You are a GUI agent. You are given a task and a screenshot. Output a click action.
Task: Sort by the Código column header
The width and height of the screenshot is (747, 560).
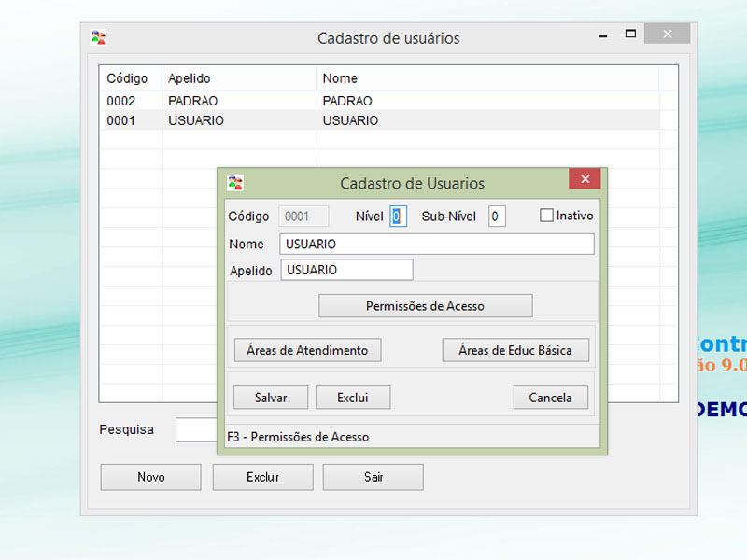(127, 78)
